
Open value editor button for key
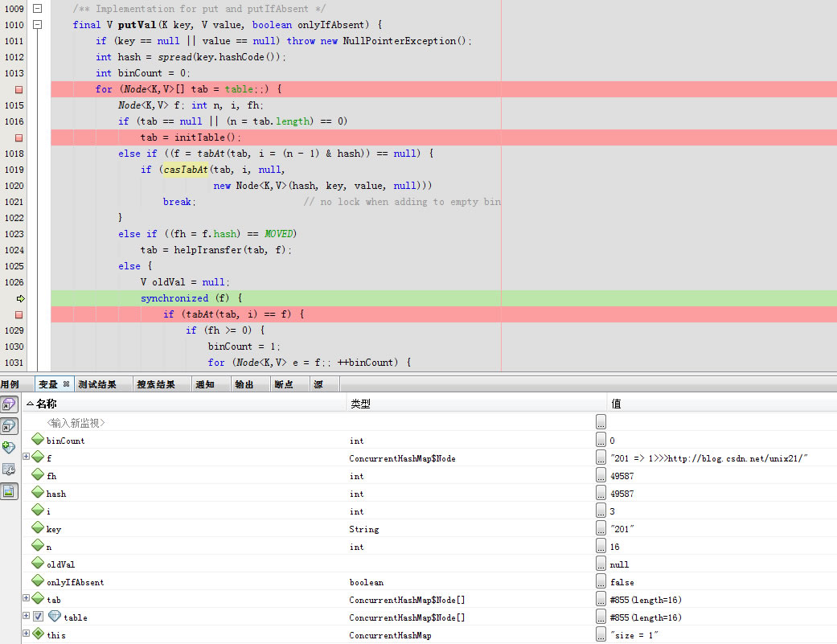pos(601,527)
